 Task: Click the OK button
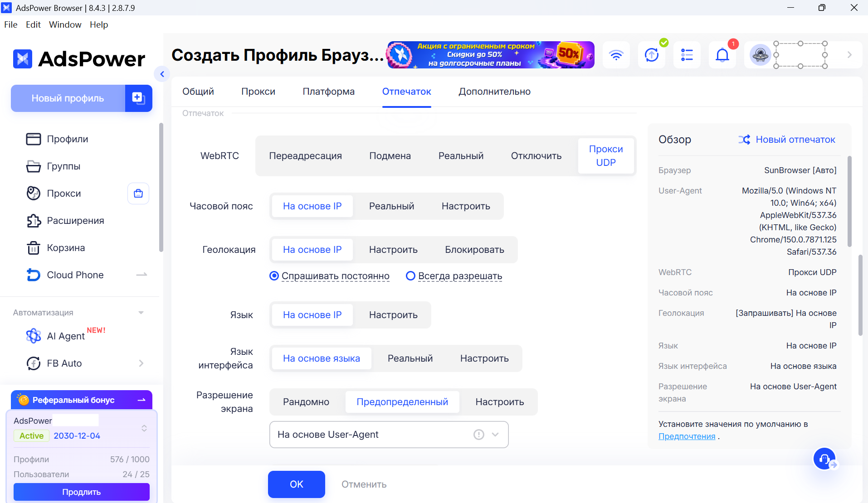[x=297, y=484]
